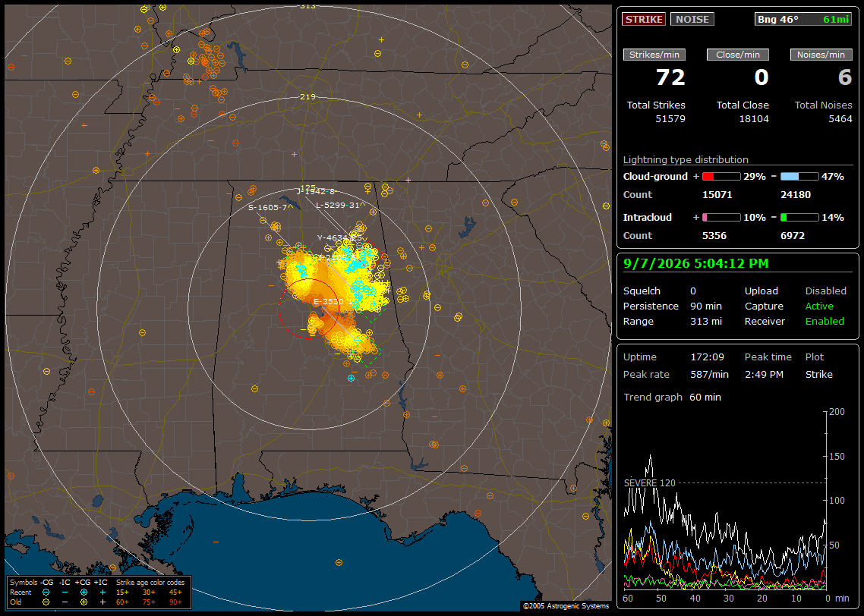Click the cyan +CG strike symbol south of the storm

click(351, 379)
